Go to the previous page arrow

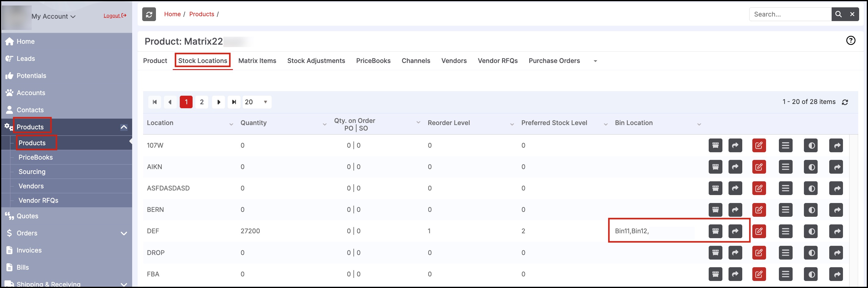(170, 102)
